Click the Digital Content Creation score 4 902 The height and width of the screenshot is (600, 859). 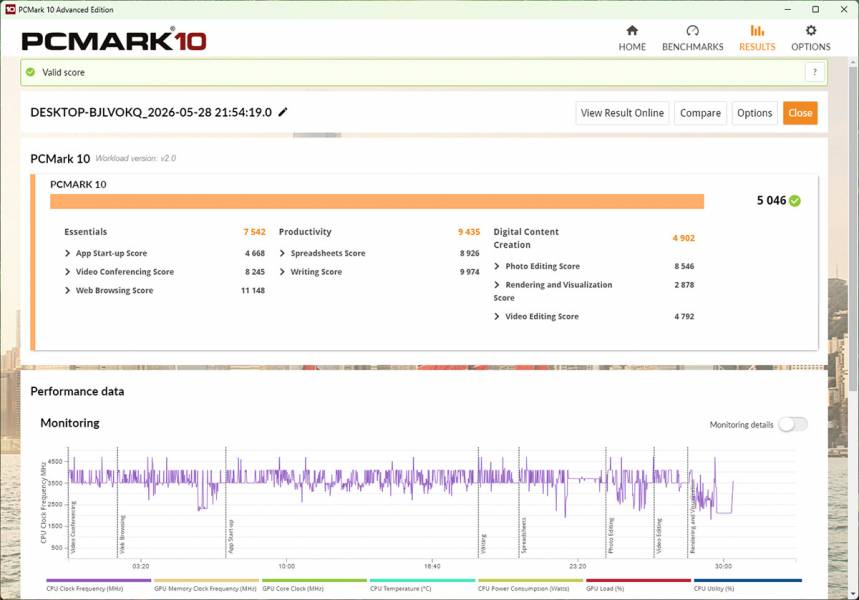click(684, 238)
